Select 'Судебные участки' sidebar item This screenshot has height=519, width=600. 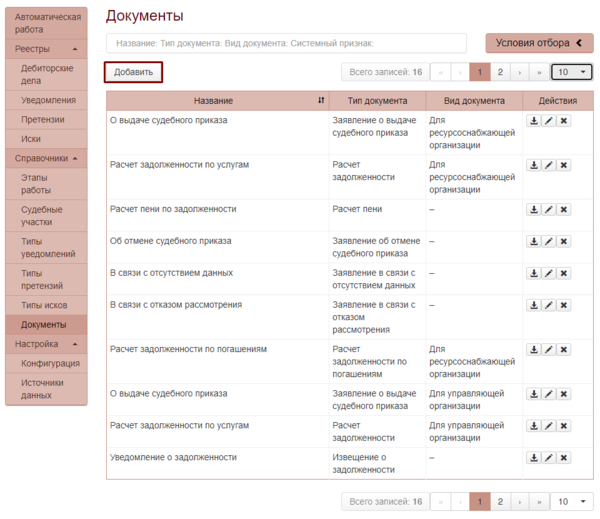(46, 217)
